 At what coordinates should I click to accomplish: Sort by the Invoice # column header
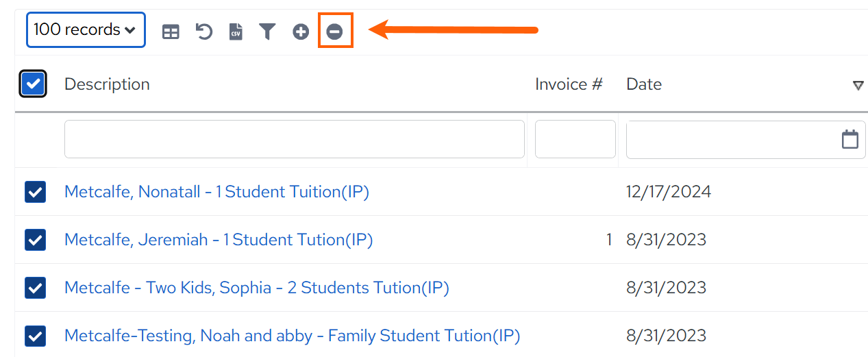tap(569, 84)
